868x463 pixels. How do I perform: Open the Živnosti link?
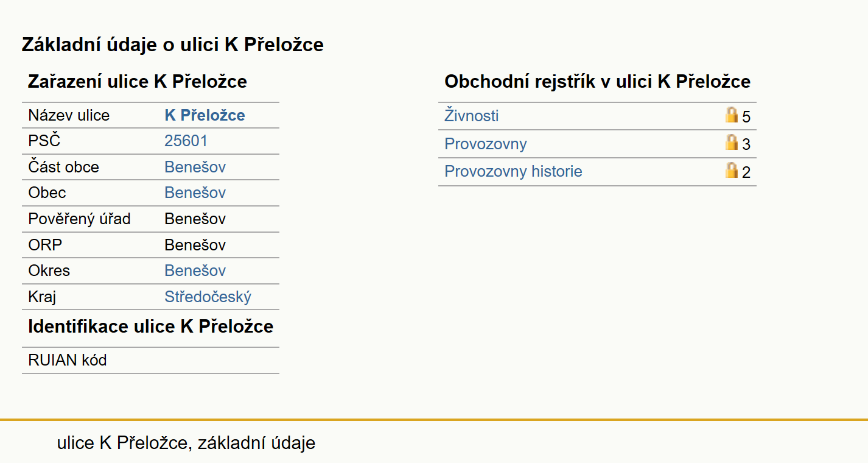tap(472, 116)
